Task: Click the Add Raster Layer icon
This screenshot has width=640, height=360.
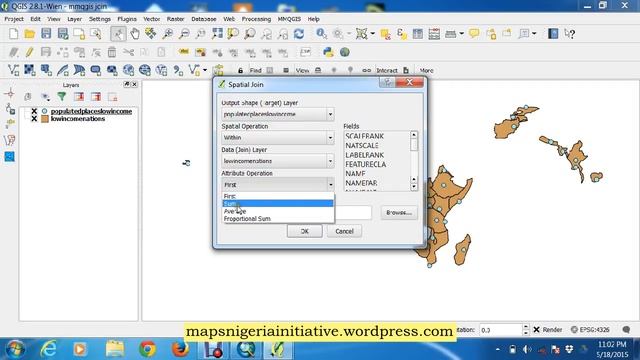Action: tap(29, 70)
